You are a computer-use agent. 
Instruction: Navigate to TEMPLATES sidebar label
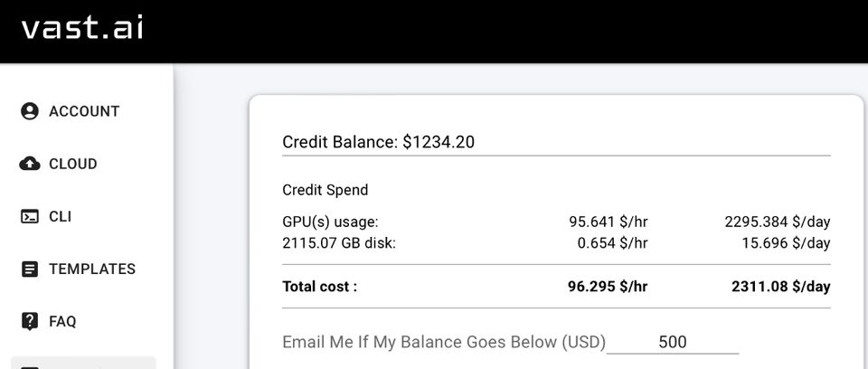tap(92, 270)
